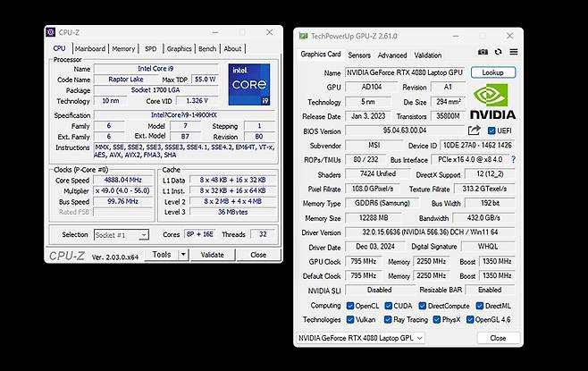Click the Release Date value Jan 3, 2023

click(x=368, y=116)
